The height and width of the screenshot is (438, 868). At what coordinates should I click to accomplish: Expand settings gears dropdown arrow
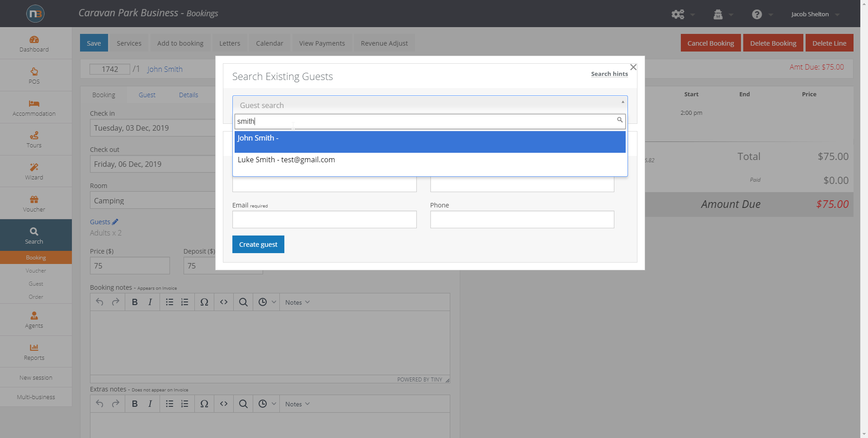693,15
